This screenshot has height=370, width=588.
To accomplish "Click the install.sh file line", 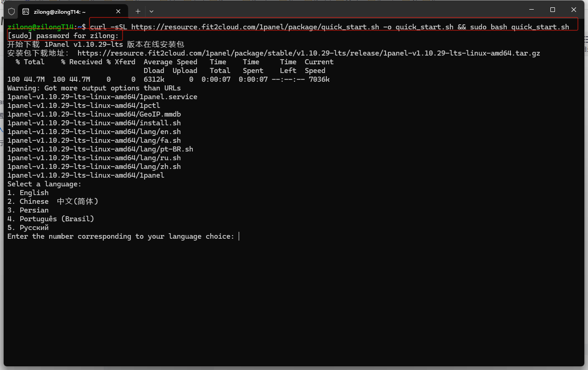I will point(94,123).
